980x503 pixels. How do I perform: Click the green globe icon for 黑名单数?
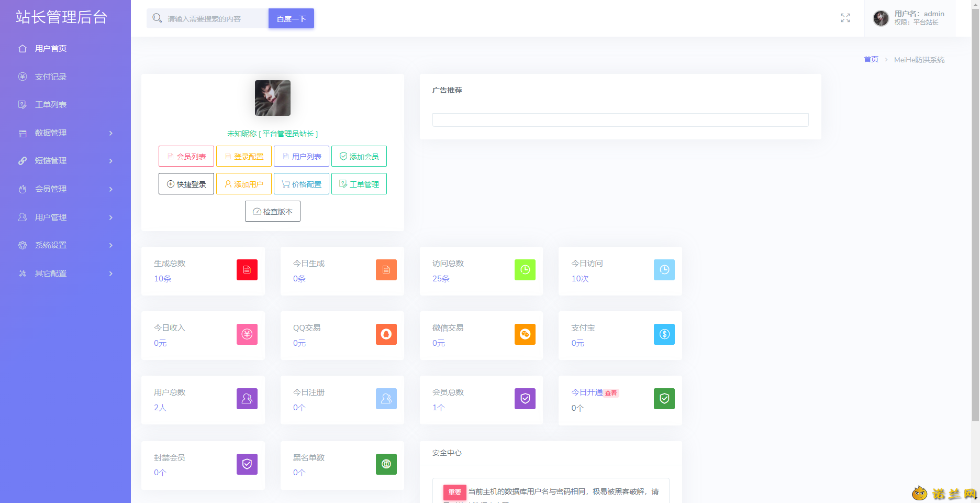point(386,464)
